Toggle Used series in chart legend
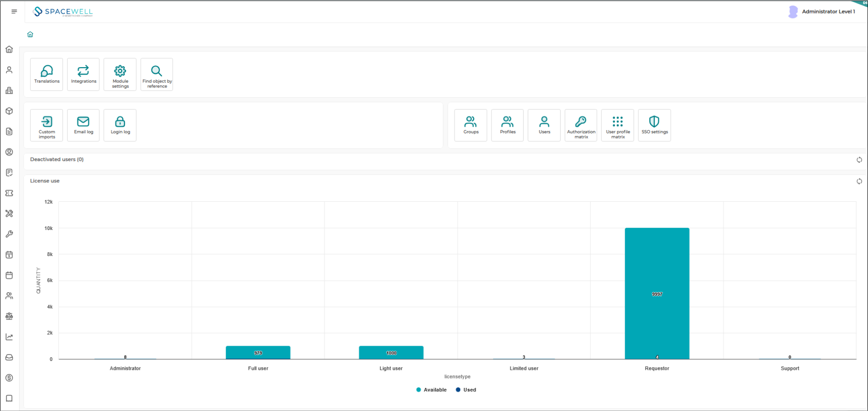The height and width of the screenshot is (411, 868). pos(466,390)
